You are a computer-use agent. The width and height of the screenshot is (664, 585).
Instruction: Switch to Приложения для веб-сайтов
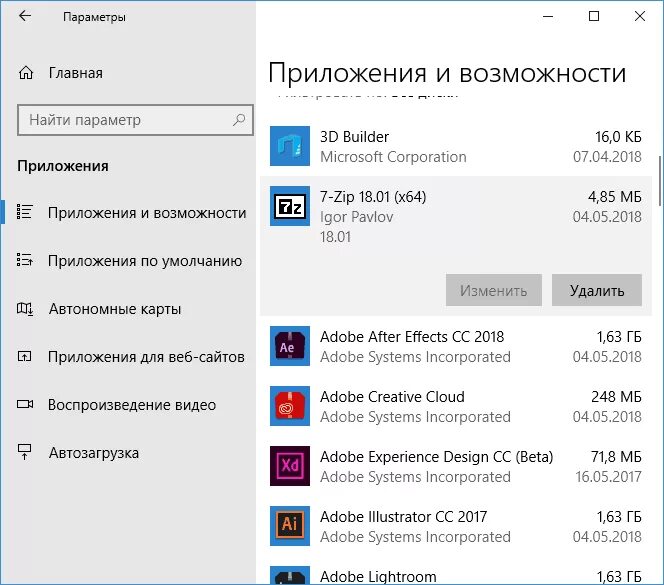pyautogui.click(x=146, y=357)
